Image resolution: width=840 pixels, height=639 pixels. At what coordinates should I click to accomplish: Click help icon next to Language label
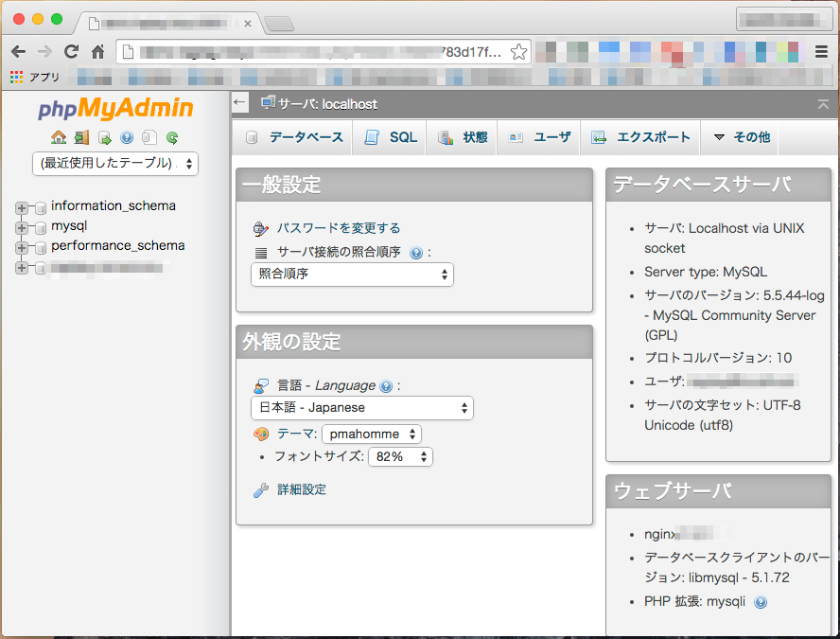pos(386,386)
